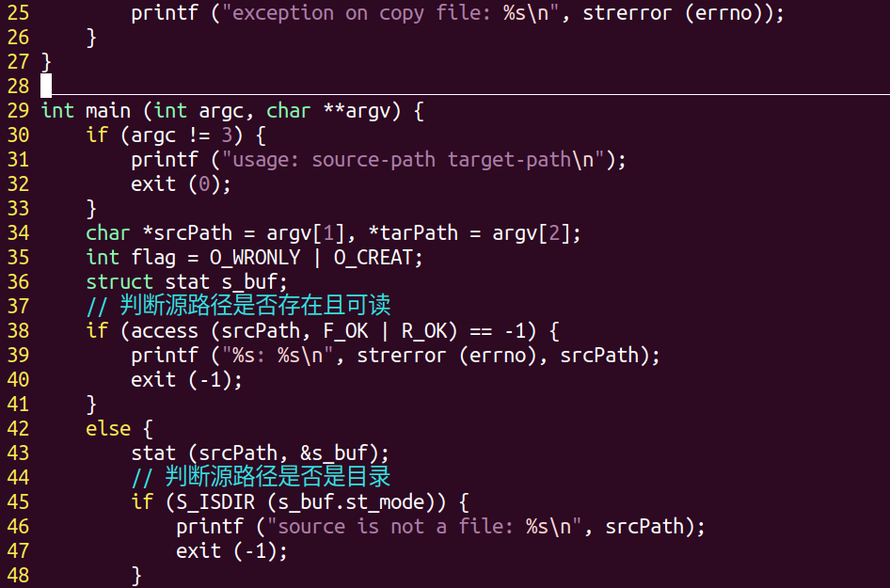Click line number 48 in the gutter
This screenshot has width=890, height=588.
[18, 575]
